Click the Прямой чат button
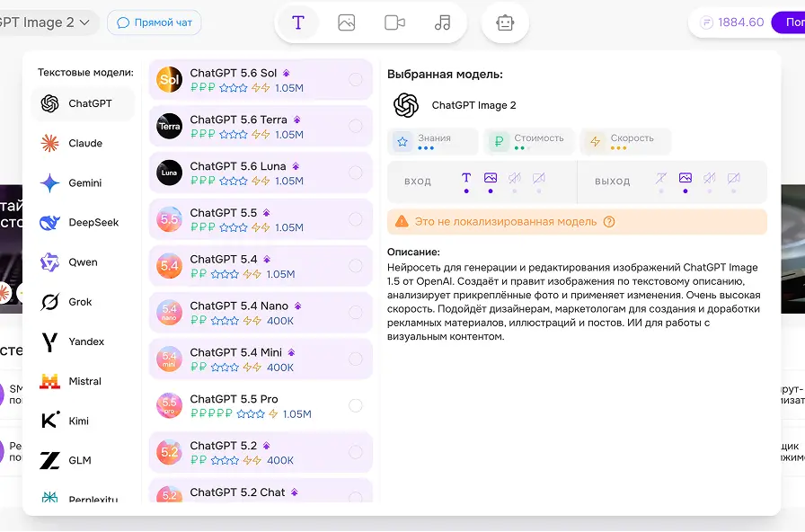The image size is (805, 532). (154, 22)
